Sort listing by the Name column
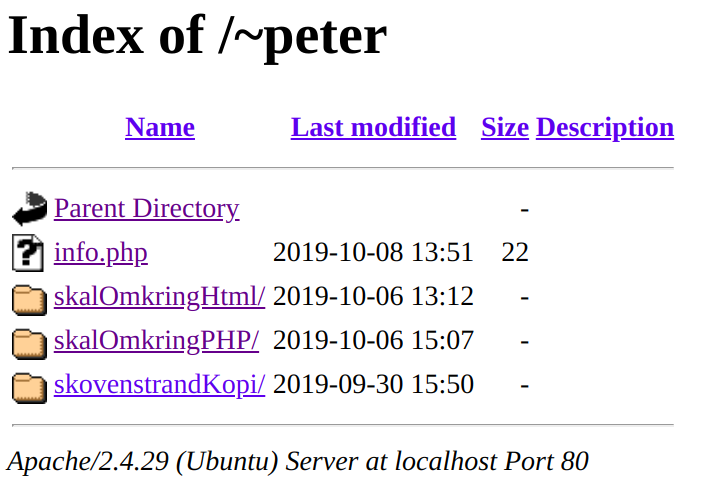Viewport: 721px width, 503px height. coord(160,127)
